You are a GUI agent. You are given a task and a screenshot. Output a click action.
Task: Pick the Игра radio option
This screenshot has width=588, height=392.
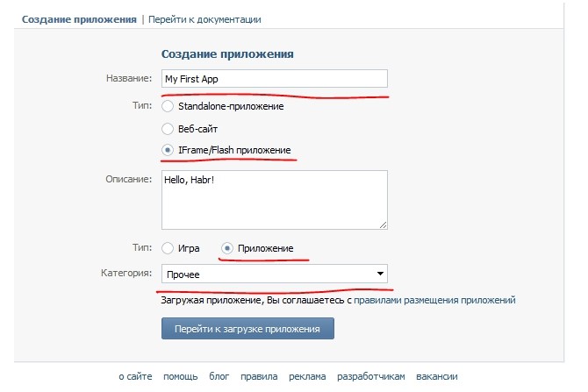[x=169, y=249]
